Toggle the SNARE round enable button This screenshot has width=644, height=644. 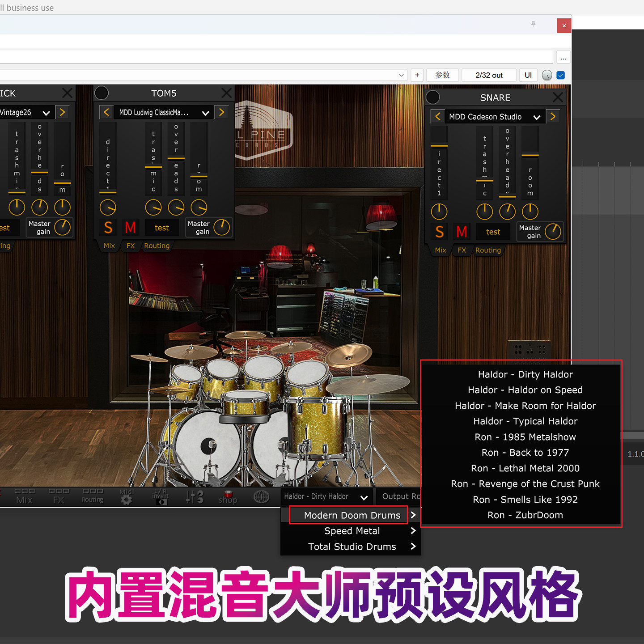click(433, 97)
